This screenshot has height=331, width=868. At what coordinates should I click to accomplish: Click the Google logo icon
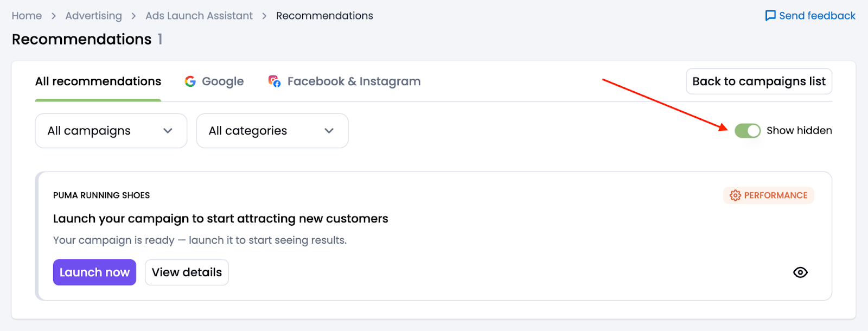(x=190, y=81)
